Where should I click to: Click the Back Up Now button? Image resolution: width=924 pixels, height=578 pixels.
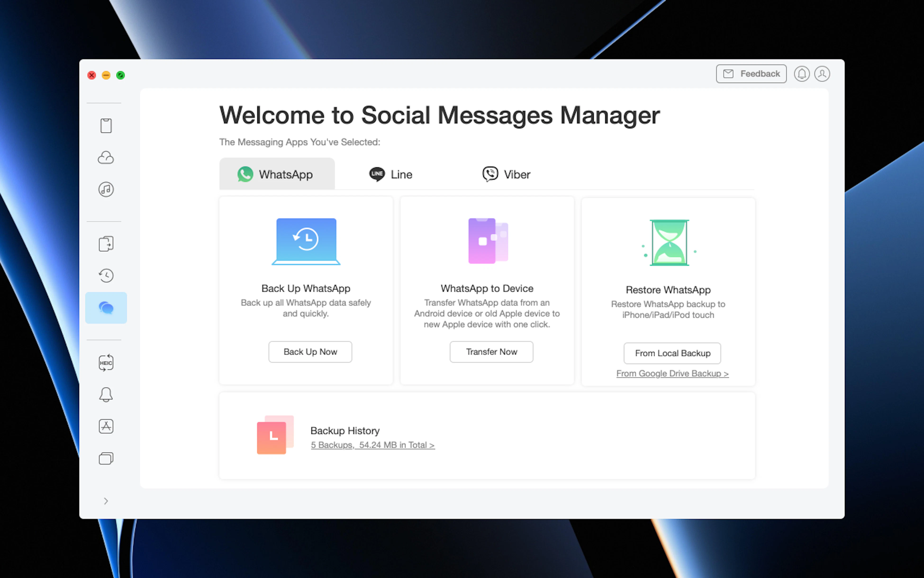(310, 352)
